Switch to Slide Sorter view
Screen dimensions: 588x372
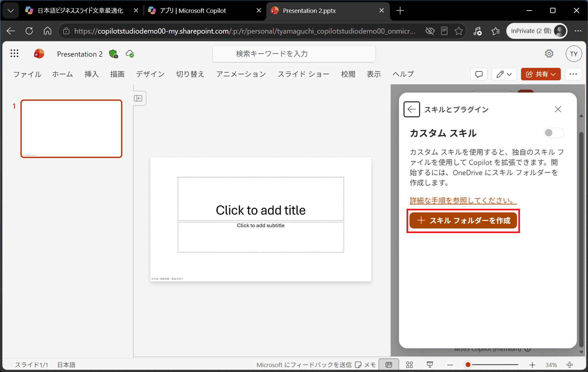pyautogui.click(x=409, y=365)
